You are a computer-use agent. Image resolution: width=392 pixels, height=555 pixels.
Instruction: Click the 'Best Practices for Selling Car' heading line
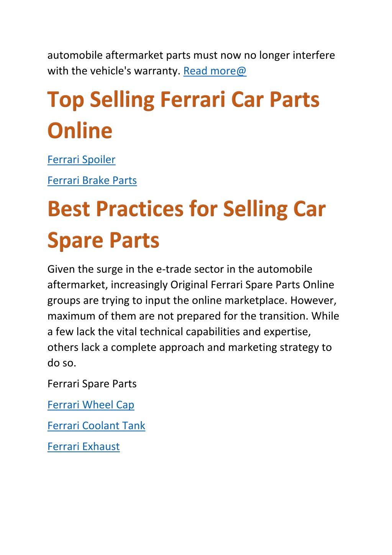pyautogui.click(x=187, y=209)
